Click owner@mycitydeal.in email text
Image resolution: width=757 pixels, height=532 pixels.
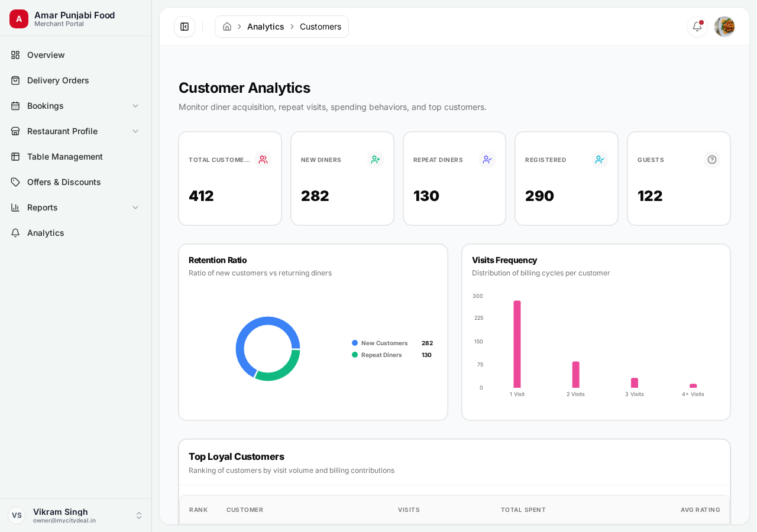64,521
